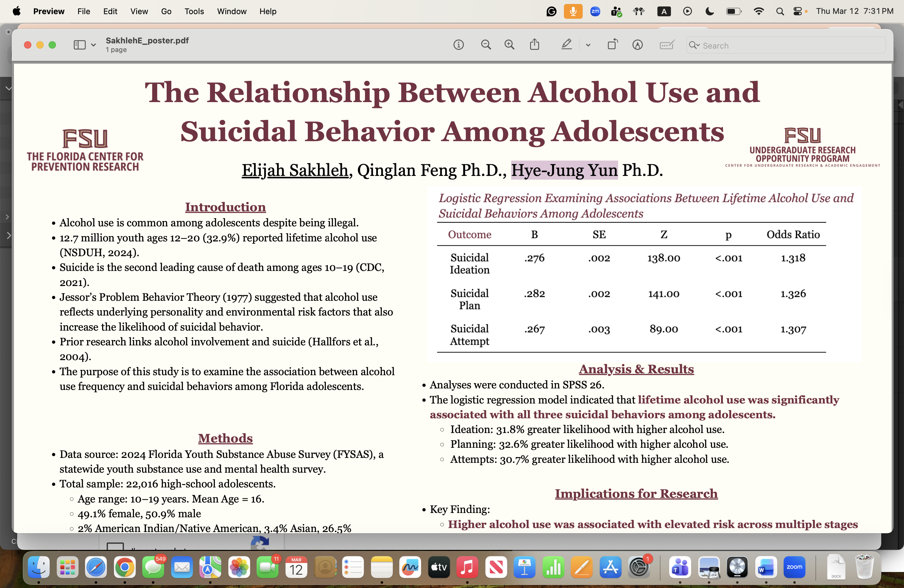Show the Markup toolbar

click(x=637, y=45)
